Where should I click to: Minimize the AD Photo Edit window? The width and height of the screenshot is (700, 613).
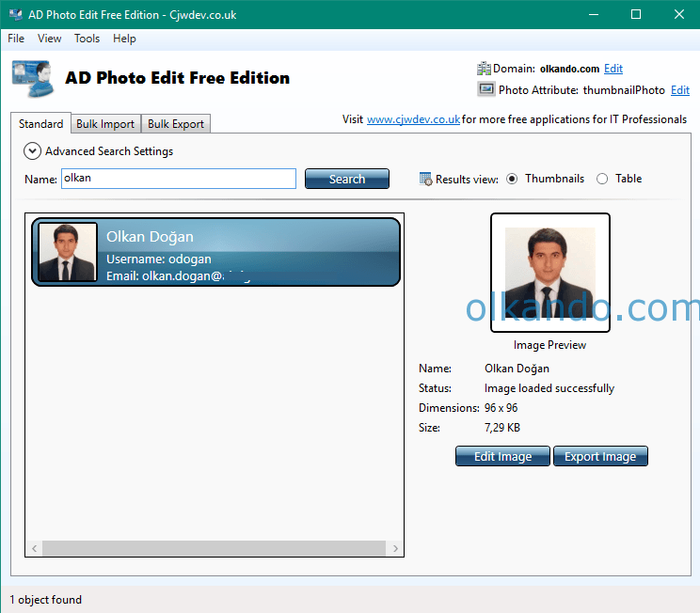pyautogui.click(x=594, y=14)
